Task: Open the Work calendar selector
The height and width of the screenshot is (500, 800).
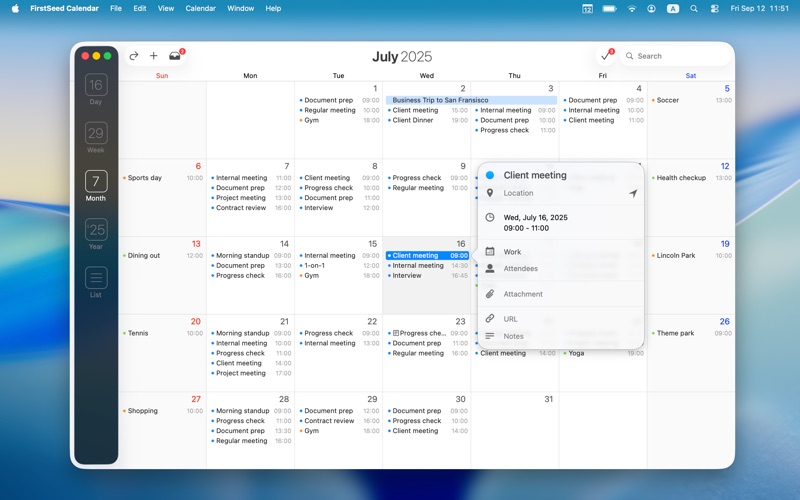Action: 512,252
